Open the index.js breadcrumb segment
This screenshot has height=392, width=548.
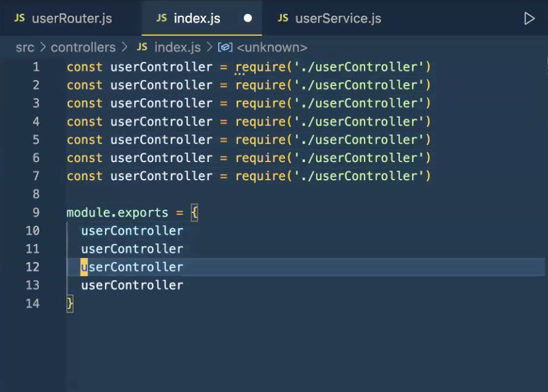pos(177,47)
